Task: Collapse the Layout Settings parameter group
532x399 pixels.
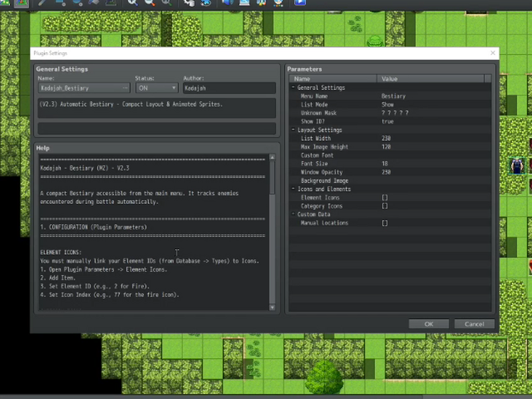Action: click(293, 129)
